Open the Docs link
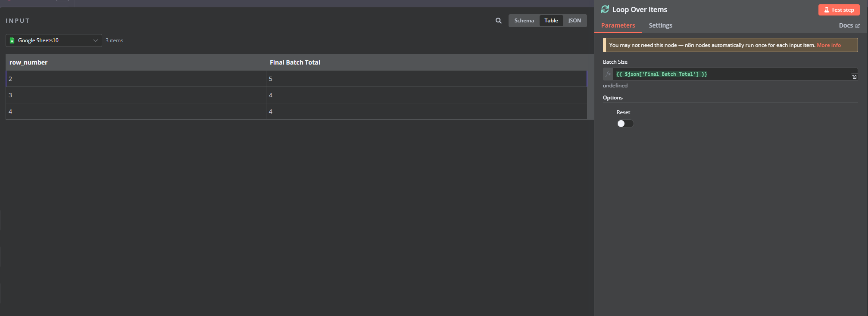Viewport: 868px width, 316px height. pyautogui.click(x=846, y=25)
